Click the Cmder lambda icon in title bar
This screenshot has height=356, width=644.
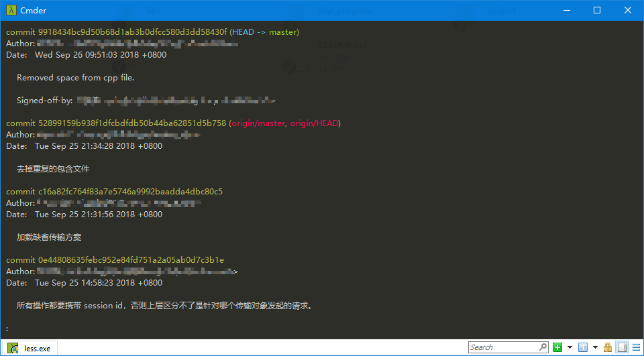pyautogui.click(x=11, y=10)
